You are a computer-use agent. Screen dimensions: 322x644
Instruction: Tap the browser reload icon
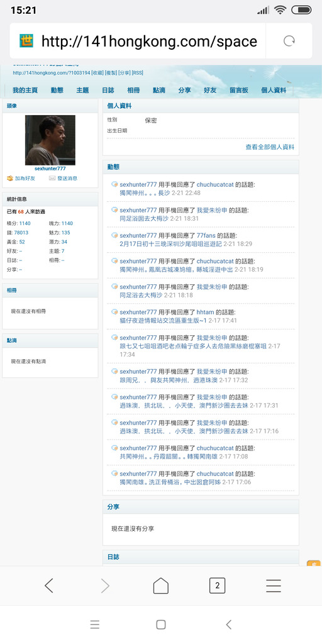[289, 41]
